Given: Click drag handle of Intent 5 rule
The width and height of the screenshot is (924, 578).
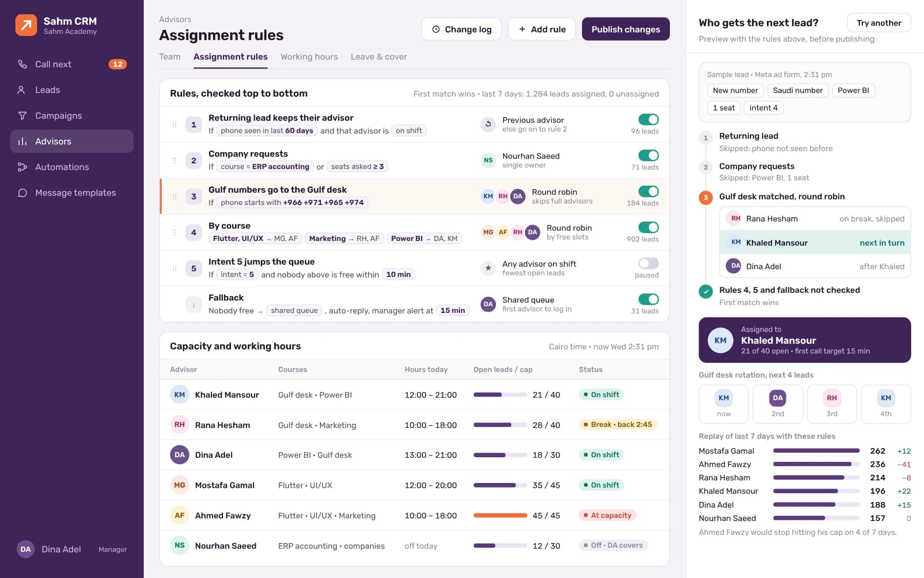Looking at the screenshot, I should pos(175,268).
